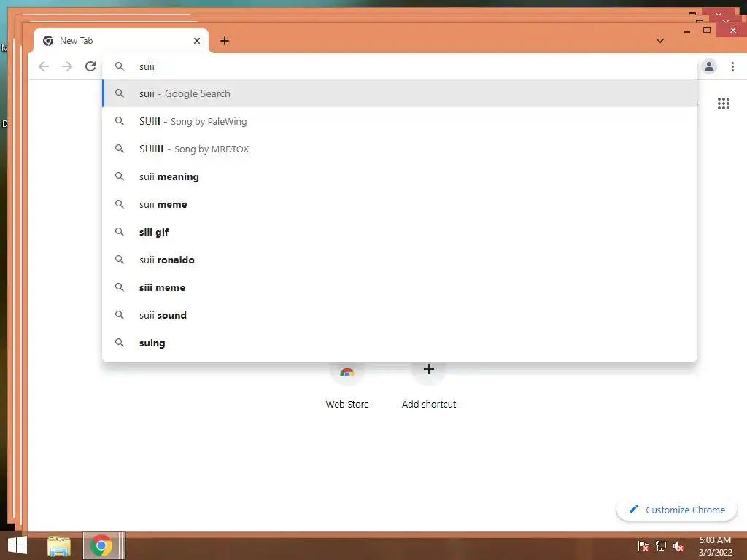Select the 'siii gif' suggestion

pos(400,232)
